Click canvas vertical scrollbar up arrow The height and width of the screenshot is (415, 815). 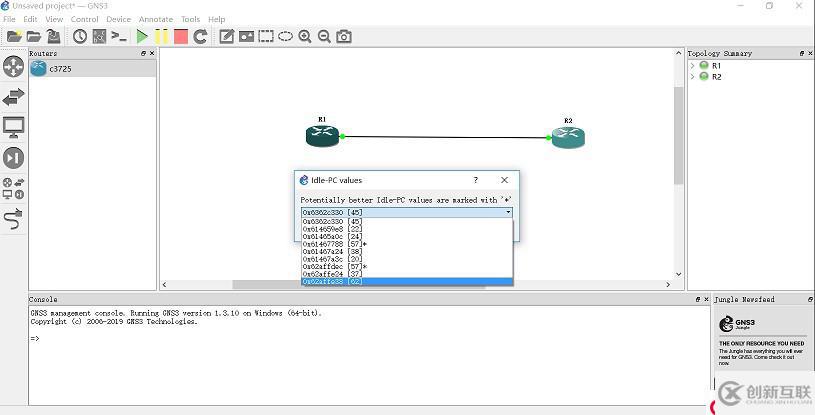[679, 53]
